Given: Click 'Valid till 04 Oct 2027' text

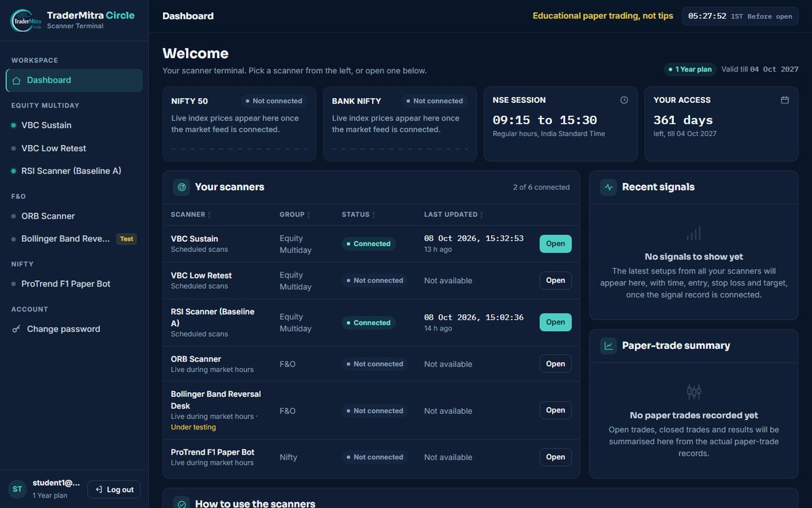Looking at the screenshot, I should (x=760, y=69).
